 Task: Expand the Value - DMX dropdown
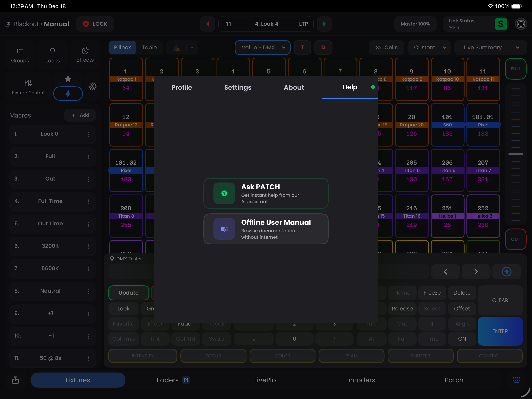[x=284, y=47]
